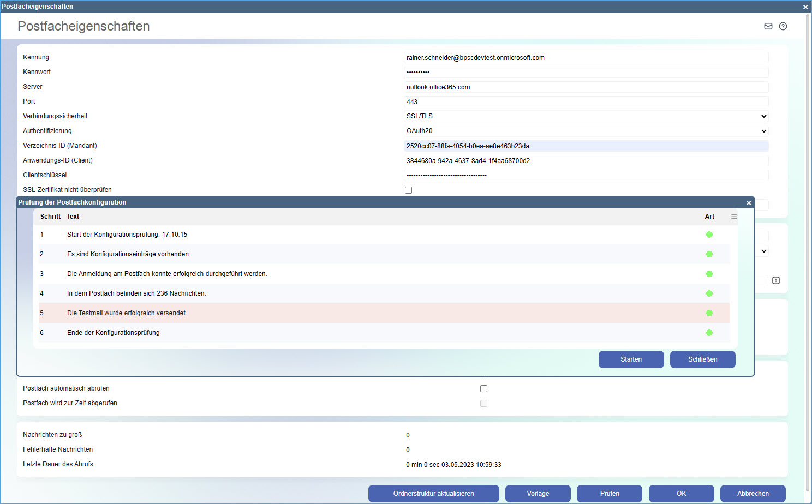
Task: Open partially hidden dropdown arrow behind dialog
Action: (764, 251)
